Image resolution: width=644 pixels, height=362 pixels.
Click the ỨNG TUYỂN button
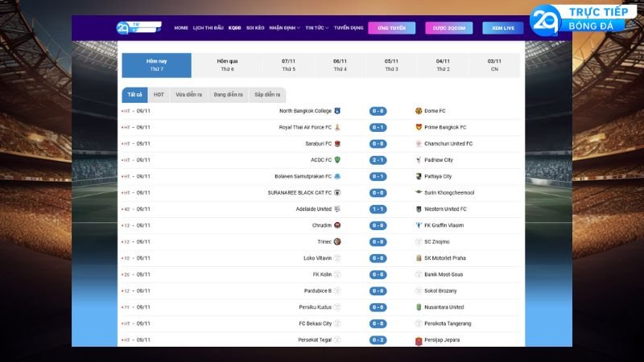(392, 28)
